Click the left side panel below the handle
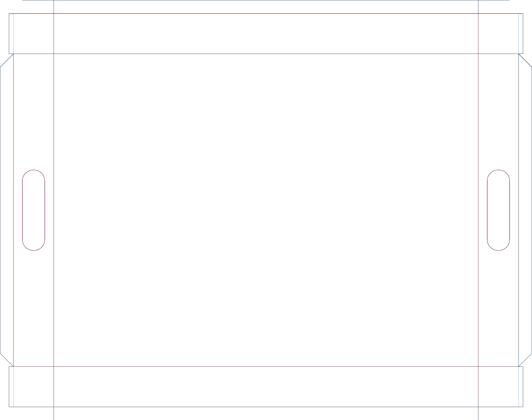This screenshot has width=532, height=420. tap(33, 309)
